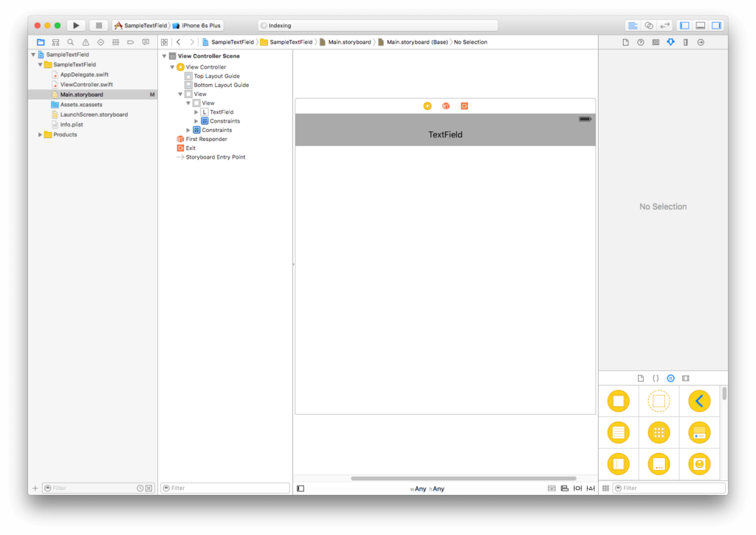The width and height of the screenshot is (756, 535).
Task: Collapse the View Controller Scene
Action: pyautogui.click(x=164, y=56)
